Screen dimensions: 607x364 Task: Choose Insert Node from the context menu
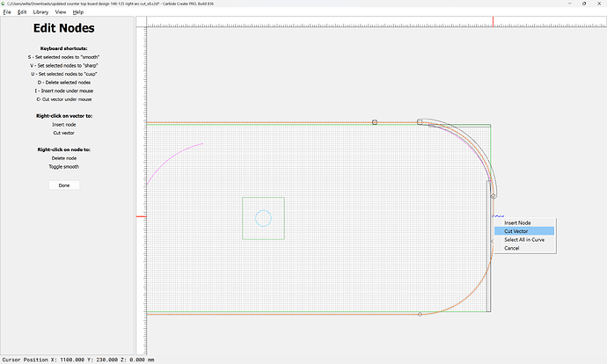pyautogui.click(x=517, y=222)
